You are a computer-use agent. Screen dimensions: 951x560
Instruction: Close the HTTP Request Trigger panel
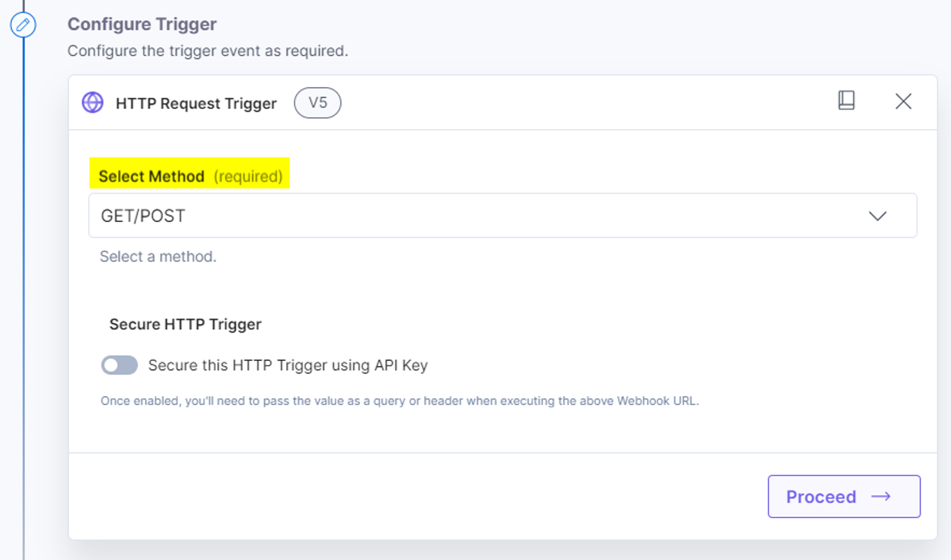903,102
